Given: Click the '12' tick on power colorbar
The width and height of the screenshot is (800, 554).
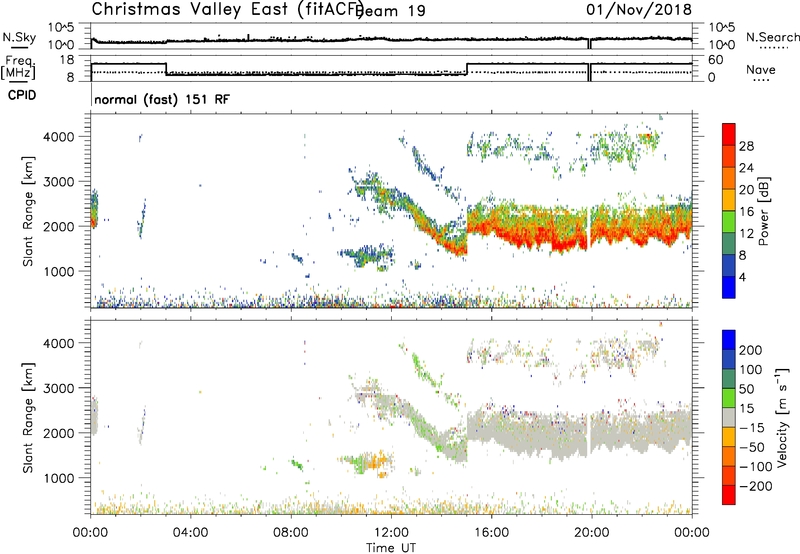Looking at the screenshot, I should point(746,234).
